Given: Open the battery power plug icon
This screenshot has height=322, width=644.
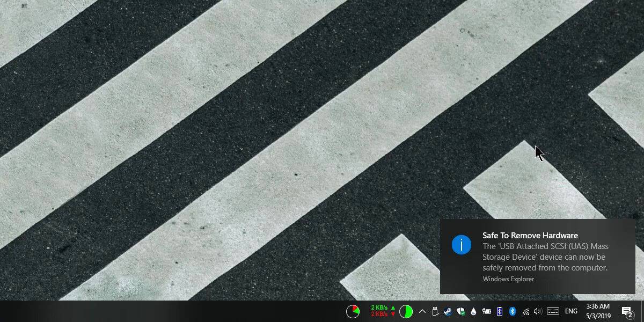Looking at the screenshot, I should [487, 311].
